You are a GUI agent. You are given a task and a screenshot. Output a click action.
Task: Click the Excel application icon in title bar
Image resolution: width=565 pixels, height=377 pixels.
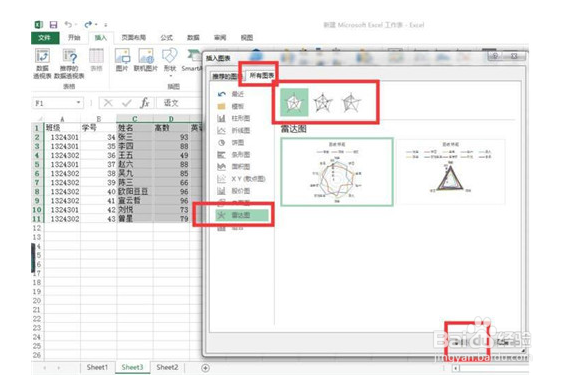click(x=39, y=25)
